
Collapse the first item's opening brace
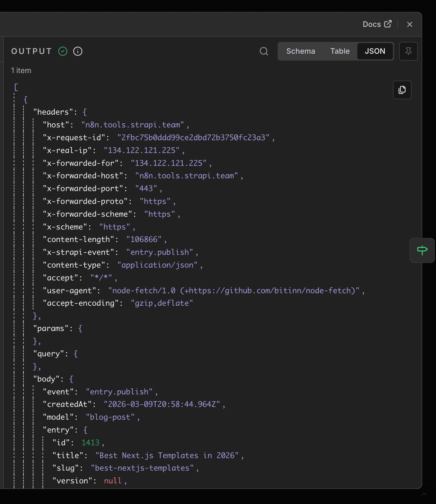[26, 100]
